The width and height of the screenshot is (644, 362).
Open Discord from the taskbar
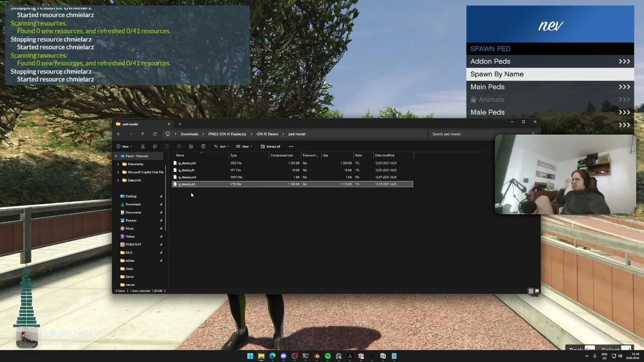pyautogui.click(x=283, y=356)
